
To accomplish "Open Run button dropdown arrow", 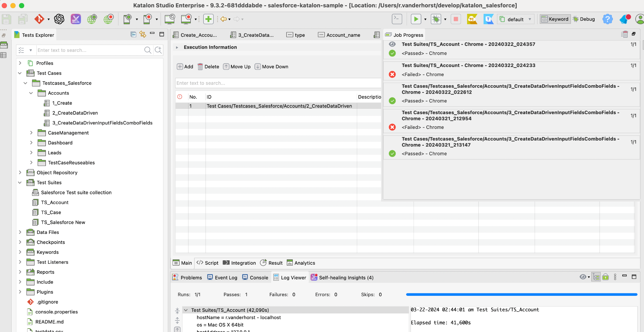I will tap(425, 19).
